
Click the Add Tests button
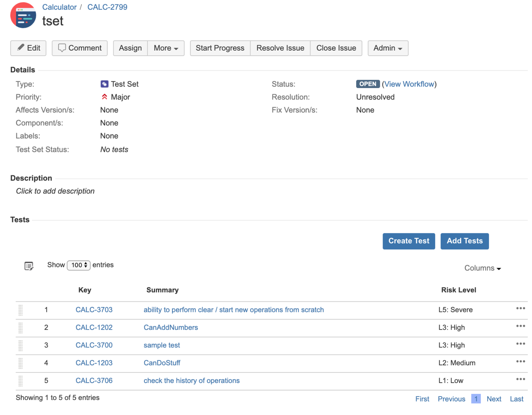click(x=464, y=241)
